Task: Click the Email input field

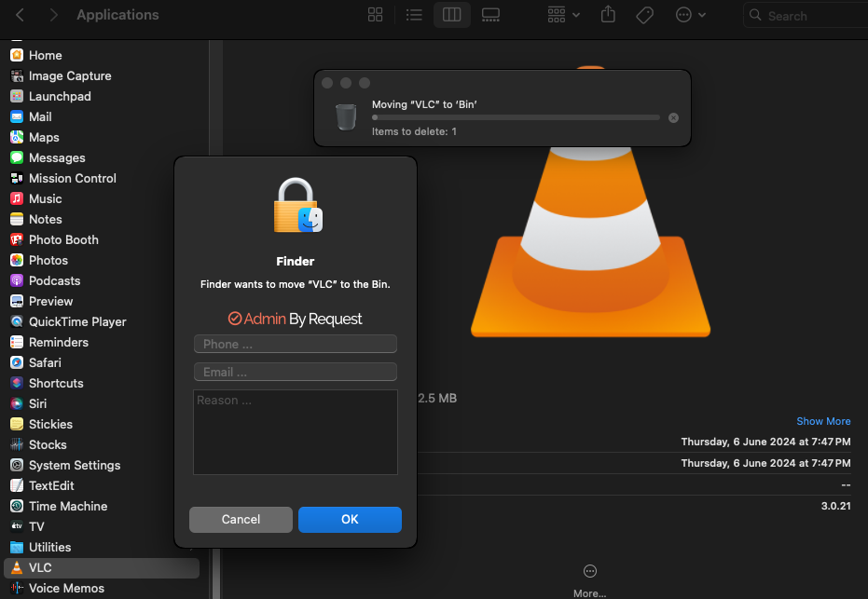Action: [295, 372]
